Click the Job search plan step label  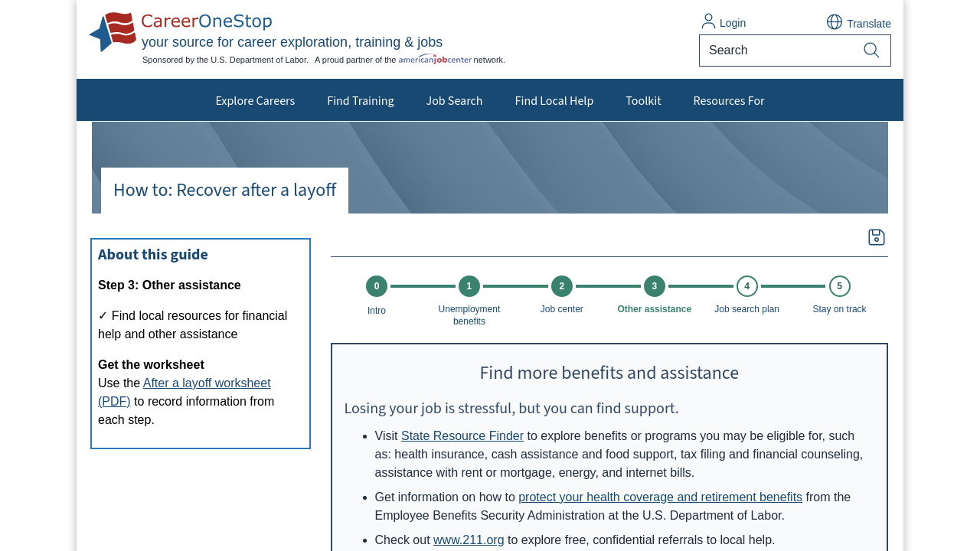tap(747, 309)
